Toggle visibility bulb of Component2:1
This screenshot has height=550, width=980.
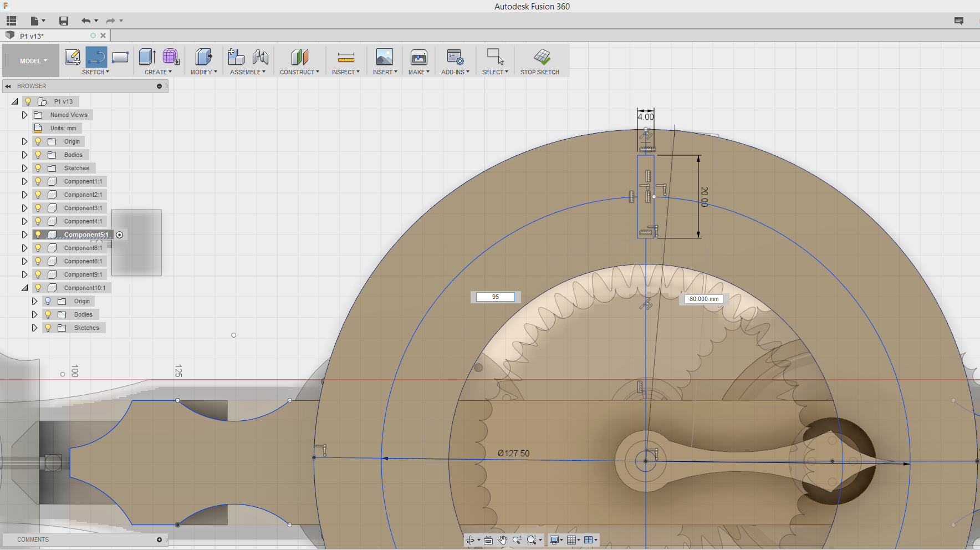(38, 195)
